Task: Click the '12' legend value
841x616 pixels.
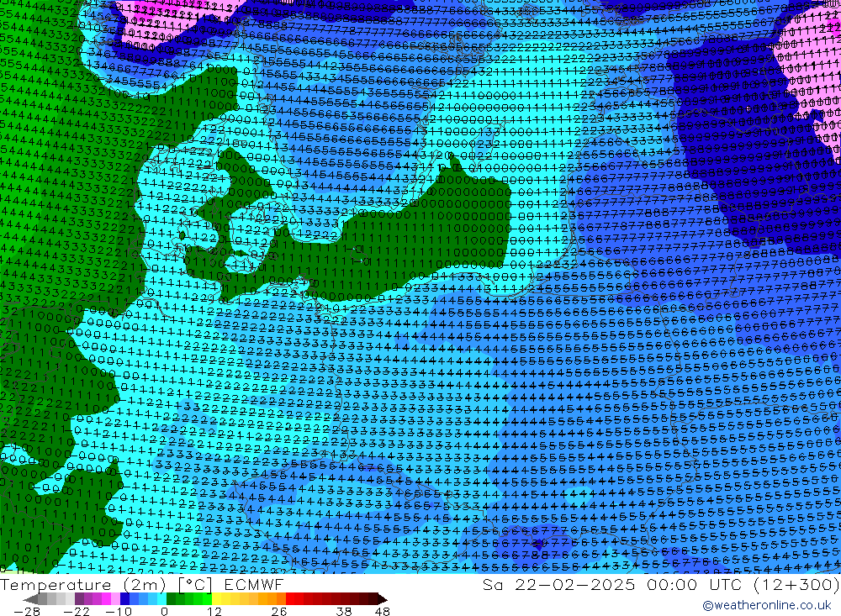Action: (x=214, y=611)
